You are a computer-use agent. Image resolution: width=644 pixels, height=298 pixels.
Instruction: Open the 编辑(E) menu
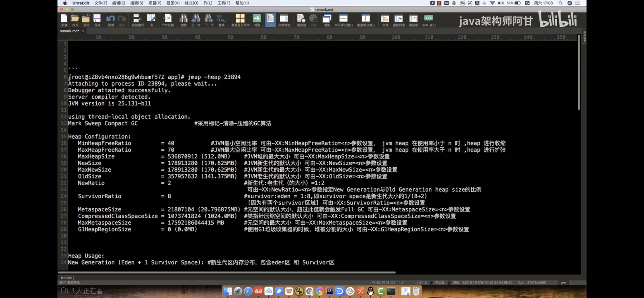point(119,3)
